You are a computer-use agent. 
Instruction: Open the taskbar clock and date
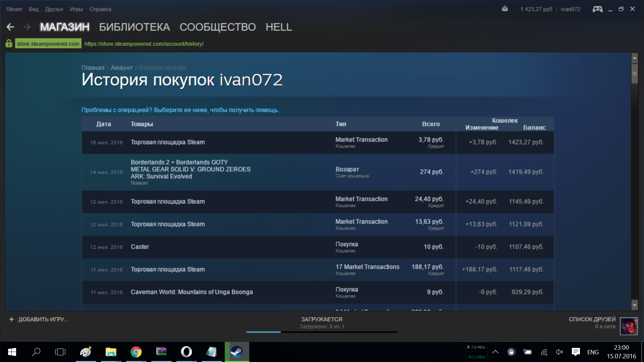tap(621, 352)
